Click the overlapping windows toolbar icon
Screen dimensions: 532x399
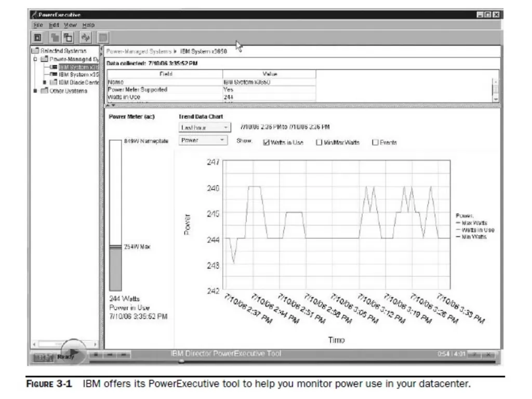(68, 37)
